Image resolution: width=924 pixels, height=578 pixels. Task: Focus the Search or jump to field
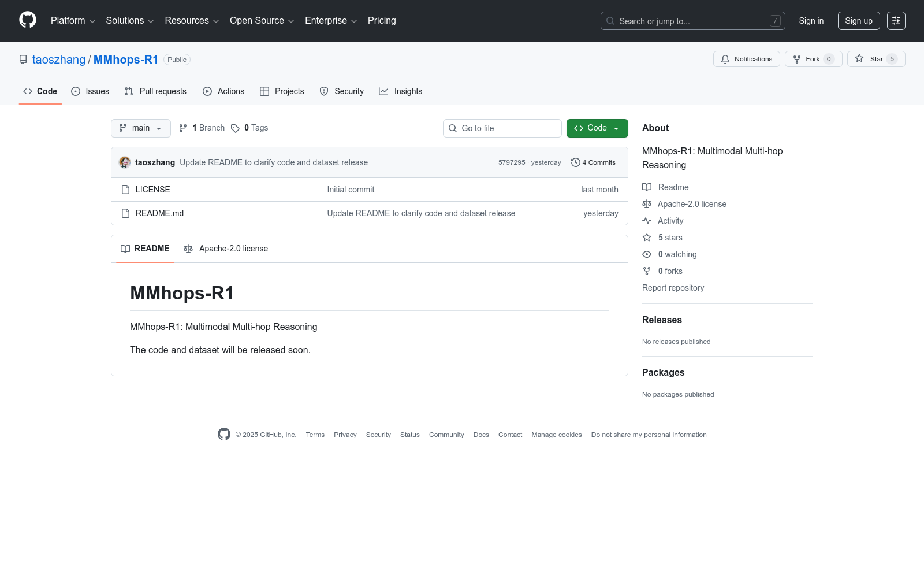point(693,21)
